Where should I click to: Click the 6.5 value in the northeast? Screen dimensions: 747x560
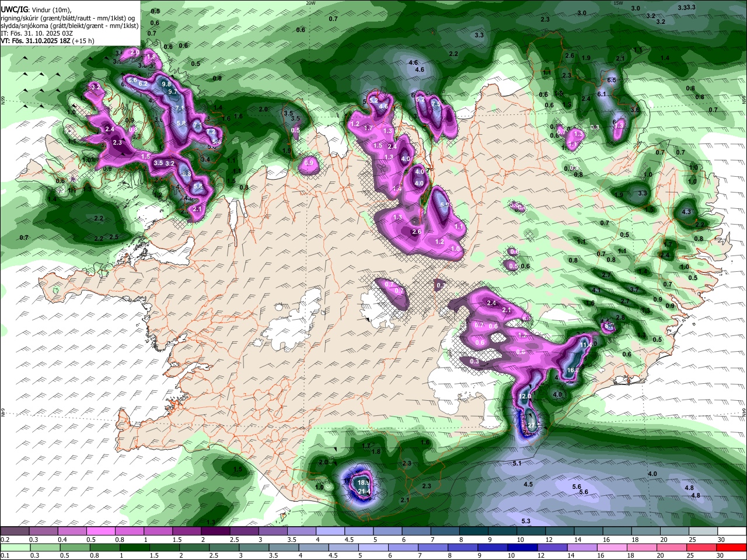[x=612, y=80]
